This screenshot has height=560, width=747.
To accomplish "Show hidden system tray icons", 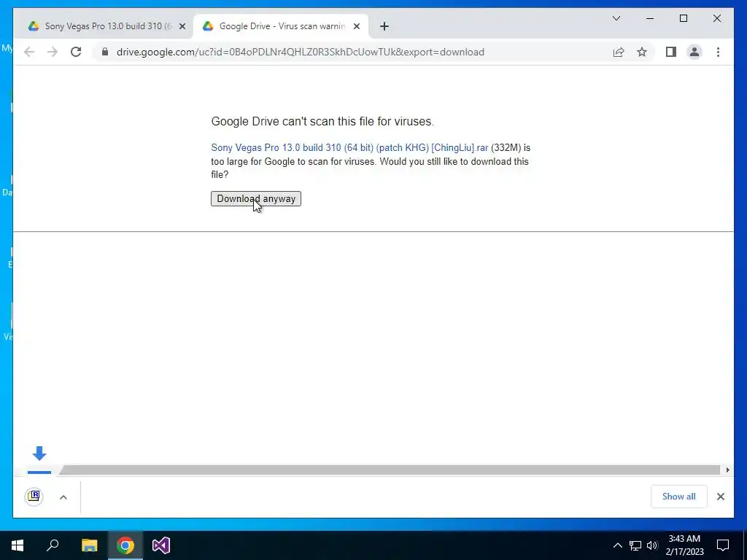I will coord(617,545).
